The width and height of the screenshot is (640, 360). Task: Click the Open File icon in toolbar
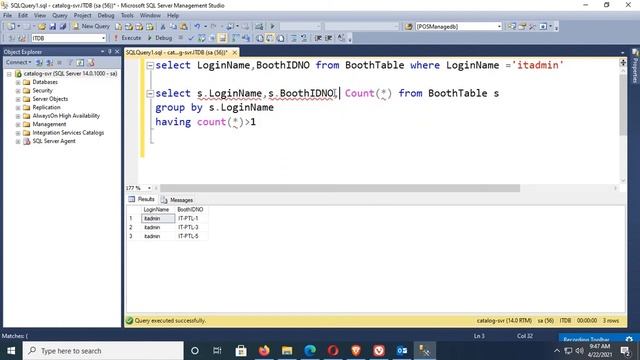(x=42, y=27)
